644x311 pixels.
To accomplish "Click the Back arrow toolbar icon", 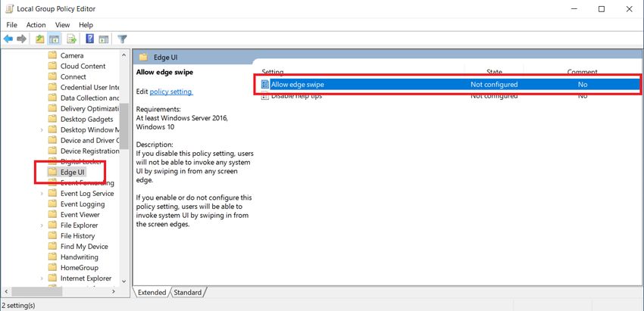I will pyautogui.click(x=8, y=39).
